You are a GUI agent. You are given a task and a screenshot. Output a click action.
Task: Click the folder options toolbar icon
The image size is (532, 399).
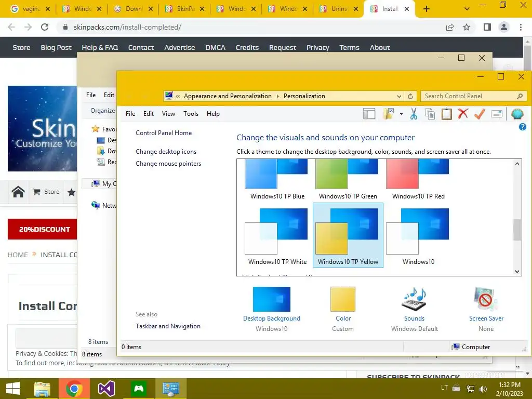[389, 114]
